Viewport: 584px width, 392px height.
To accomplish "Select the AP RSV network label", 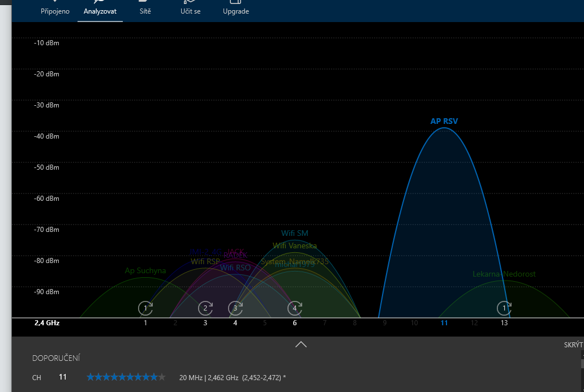I will [x=443, y=121].
